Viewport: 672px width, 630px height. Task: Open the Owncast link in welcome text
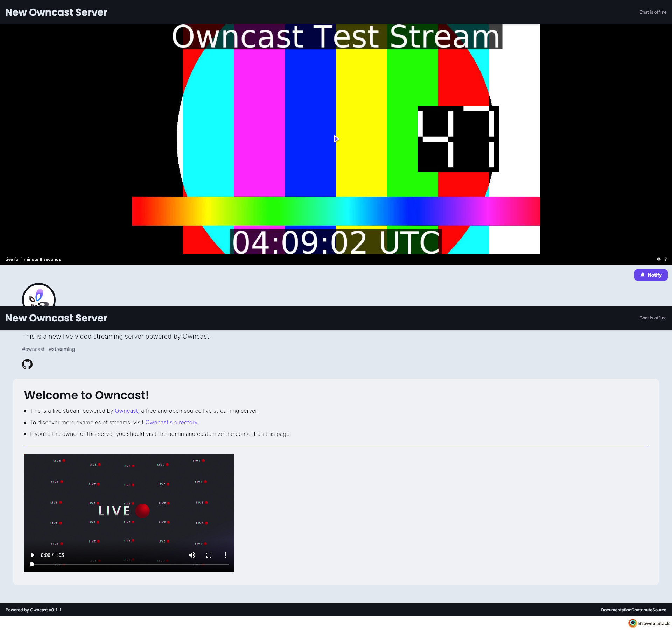click(x=126, y=411)
